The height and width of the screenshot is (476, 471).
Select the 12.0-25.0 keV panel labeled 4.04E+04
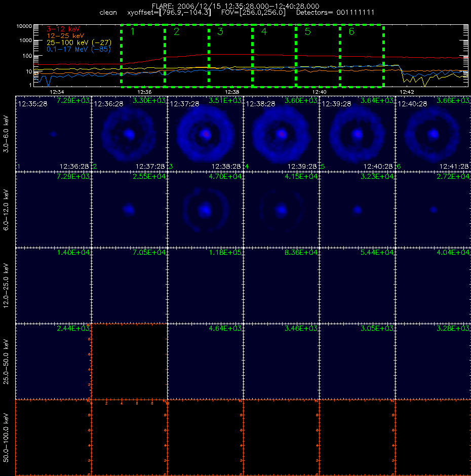[433, 286]
